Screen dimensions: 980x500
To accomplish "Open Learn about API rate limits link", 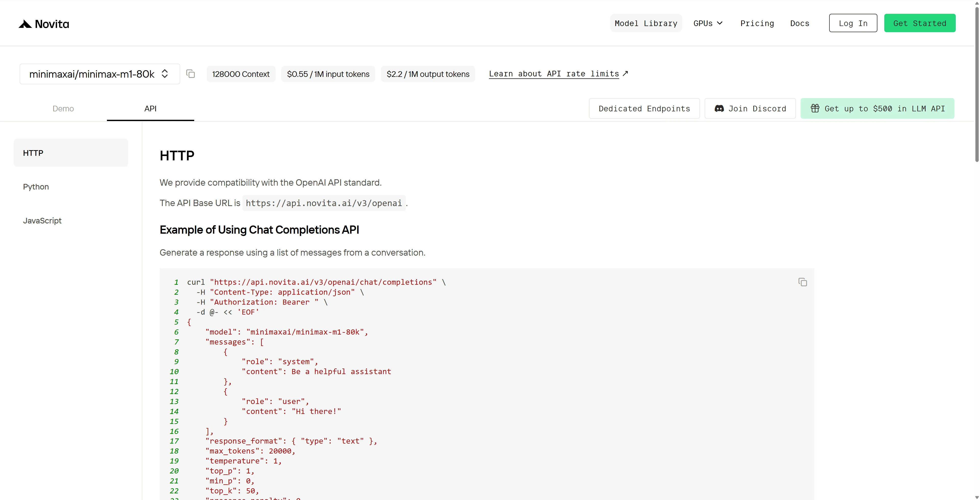I will pyautogui.click(x=554, y=74).
